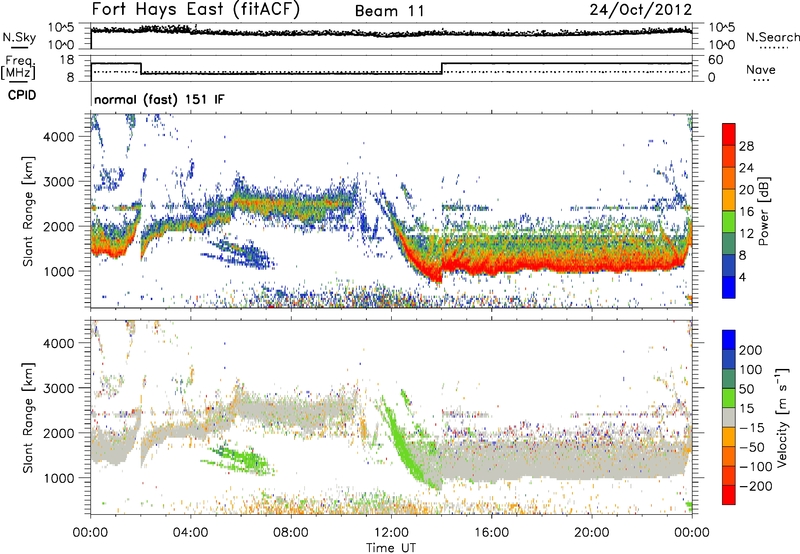
Task: Click the "16" label on Power color bar
Action: (x=746, y=212)
